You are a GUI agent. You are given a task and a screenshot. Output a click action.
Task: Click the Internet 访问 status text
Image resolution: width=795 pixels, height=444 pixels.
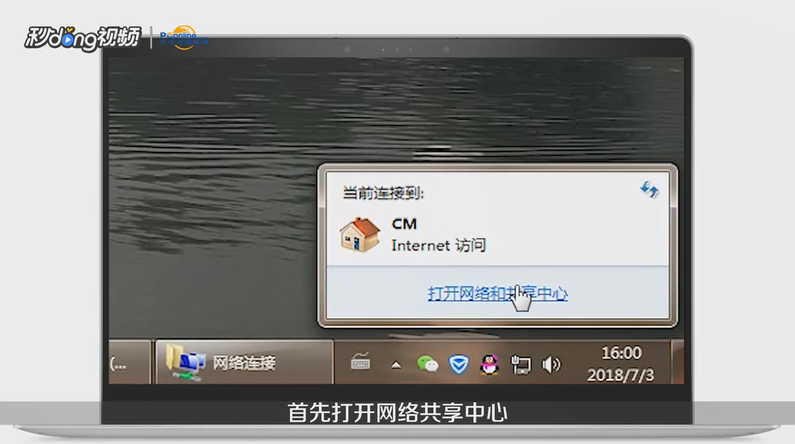pyautogui.click(x=439, y=245)
